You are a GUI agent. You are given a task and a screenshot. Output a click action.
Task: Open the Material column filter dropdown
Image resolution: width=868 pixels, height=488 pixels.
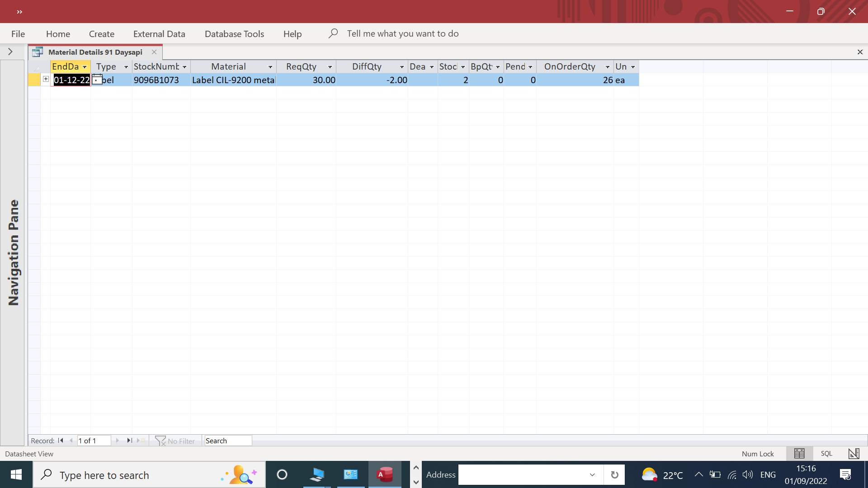[x=270, y=67]
